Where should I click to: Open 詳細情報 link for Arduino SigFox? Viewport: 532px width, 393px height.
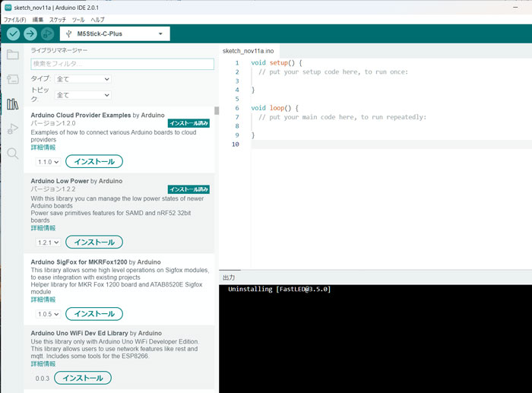pos(43,300)
